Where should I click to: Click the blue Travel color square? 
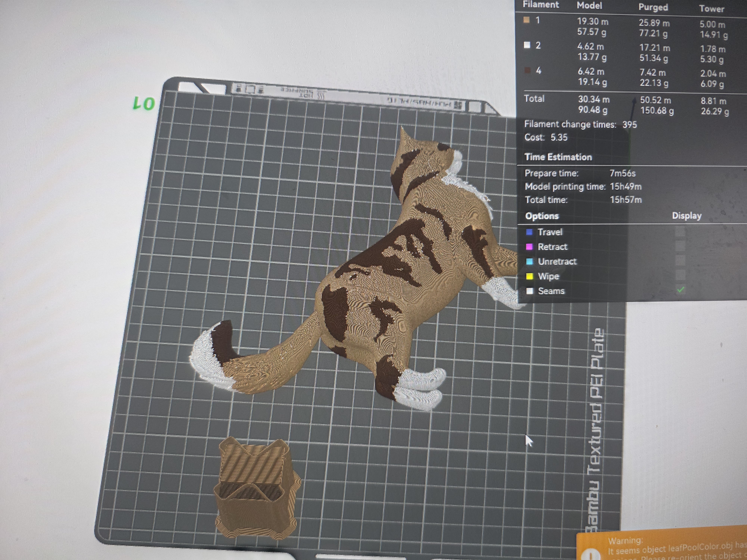(529, 232)
